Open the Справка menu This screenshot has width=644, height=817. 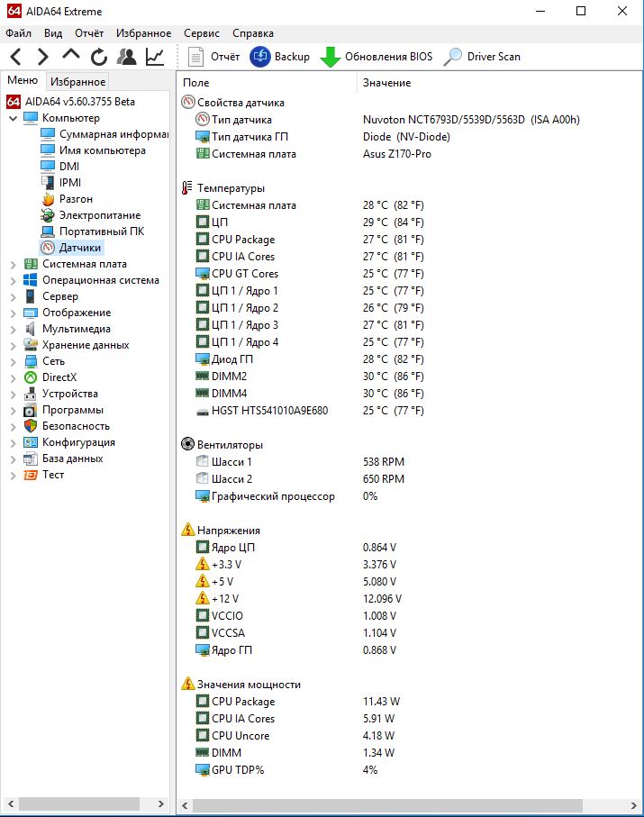[x=253, y=33]
